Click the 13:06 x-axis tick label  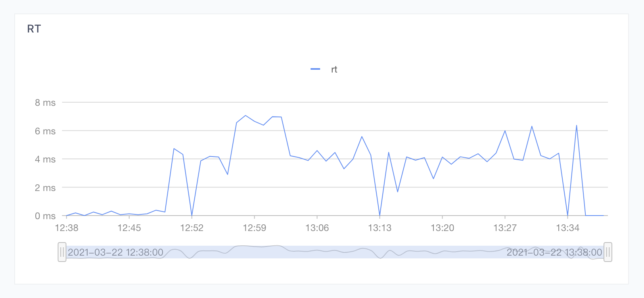pyautogui.click(x=317, y=228)
